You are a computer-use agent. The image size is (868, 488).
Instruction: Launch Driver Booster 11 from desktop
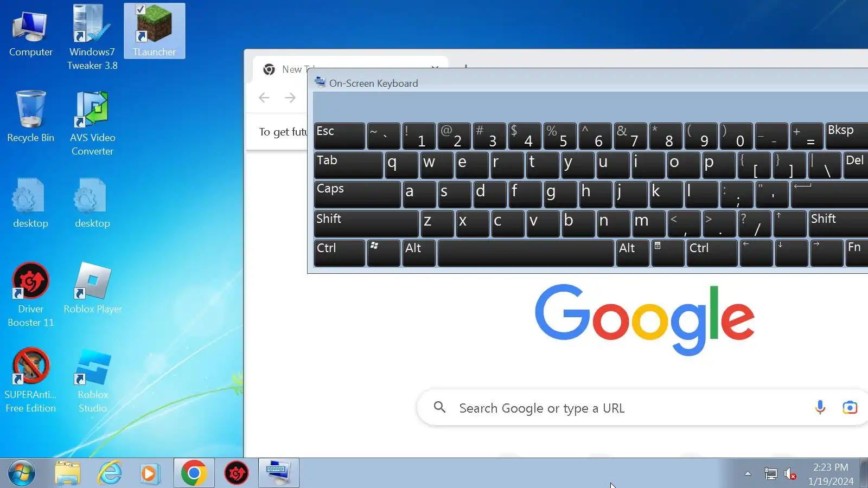coord(30,295)
